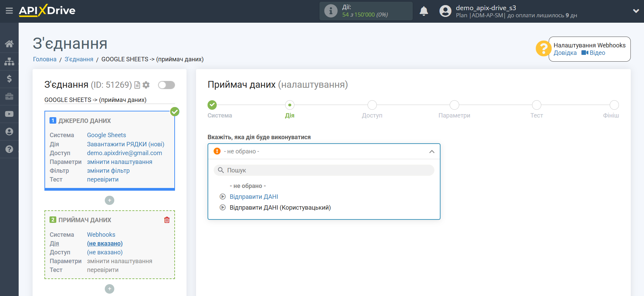Open the billing dollar sidebar icon

(x=9, y=79)
